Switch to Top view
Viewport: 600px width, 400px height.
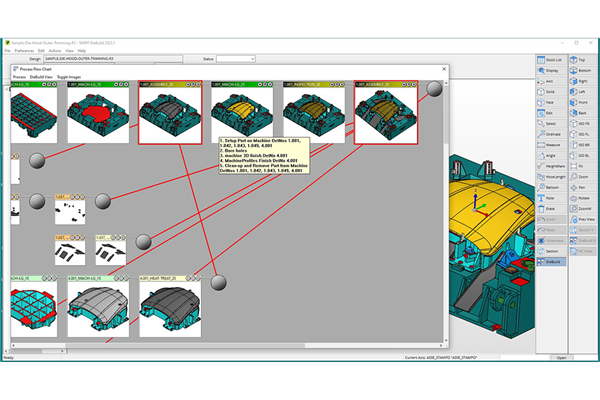pyautogui.click(x=583, y=60)
